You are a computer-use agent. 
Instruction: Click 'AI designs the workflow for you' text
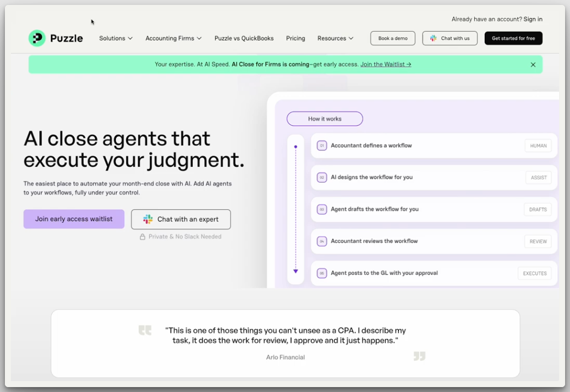click(x=372, y=178)
